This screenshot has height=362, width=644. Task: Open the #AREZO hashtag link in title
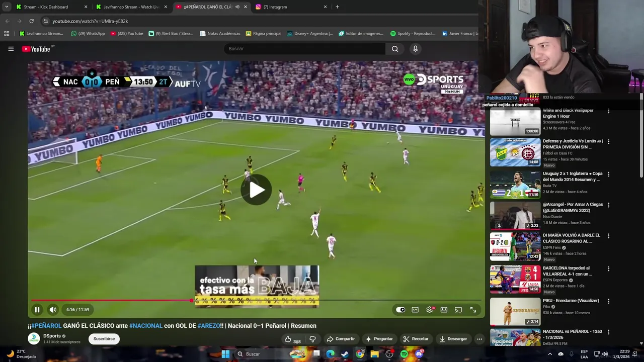(x=208, y=326)
